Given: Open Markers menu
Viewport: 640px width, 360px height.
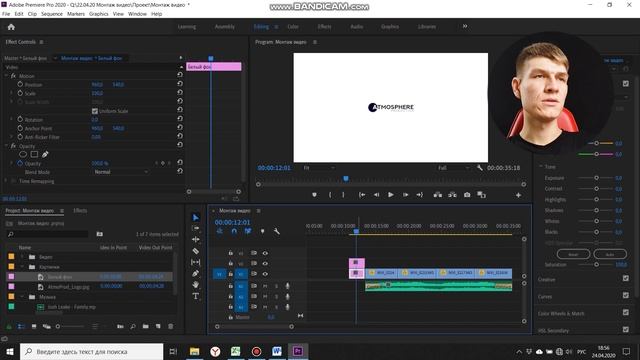Looking at the screenshot, I should tap(76, 14).
